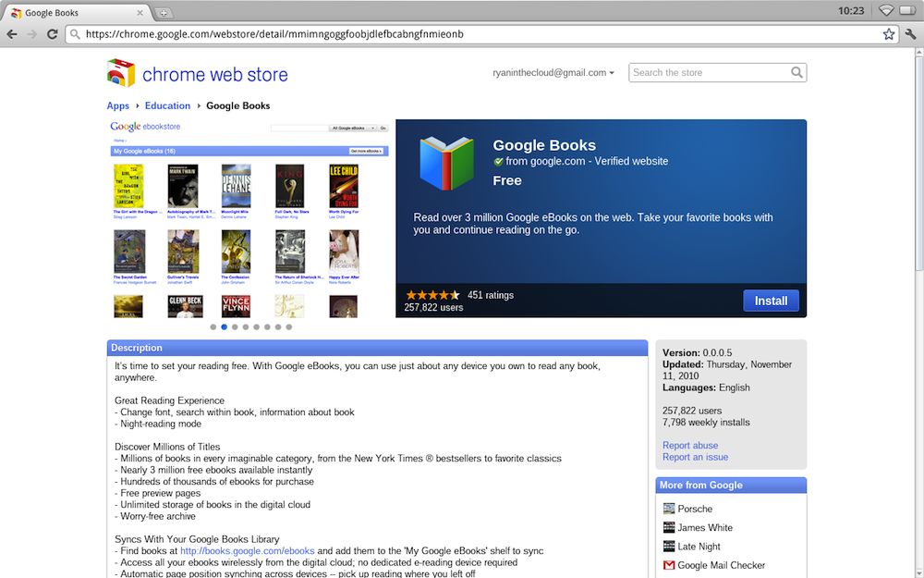Click the Search the store field

pyautogui.click(x=708, y=73)
